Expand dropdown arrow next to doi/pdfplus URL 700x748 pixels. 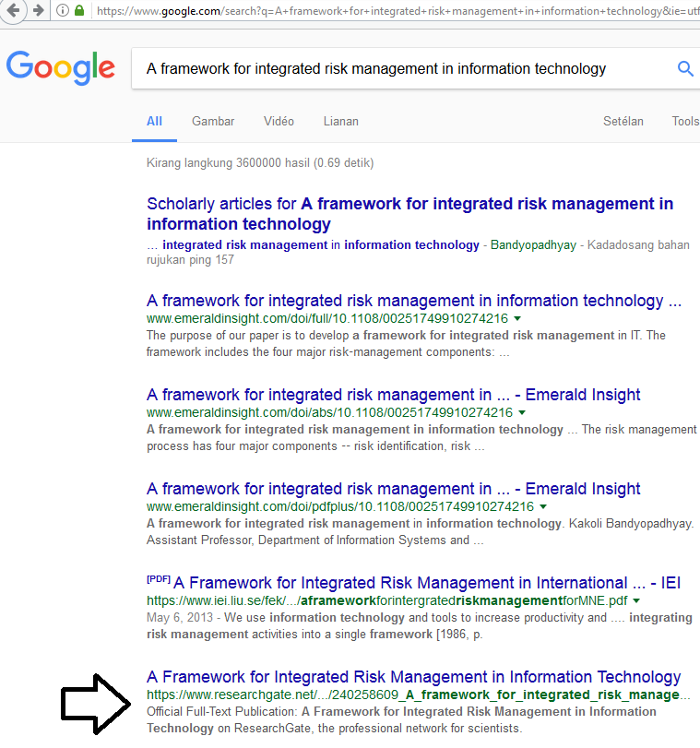pos(543,506)
